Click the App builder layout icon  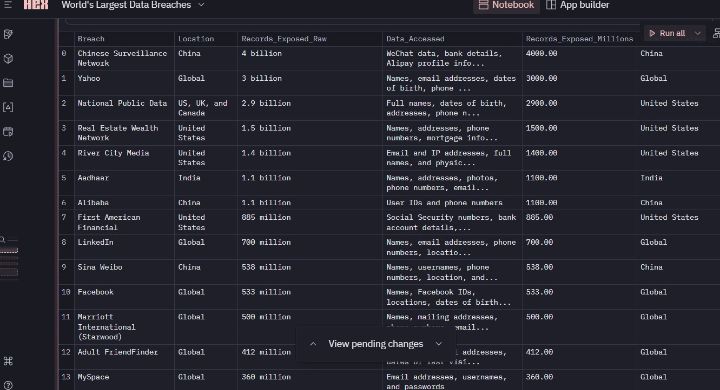click(551, 5)
